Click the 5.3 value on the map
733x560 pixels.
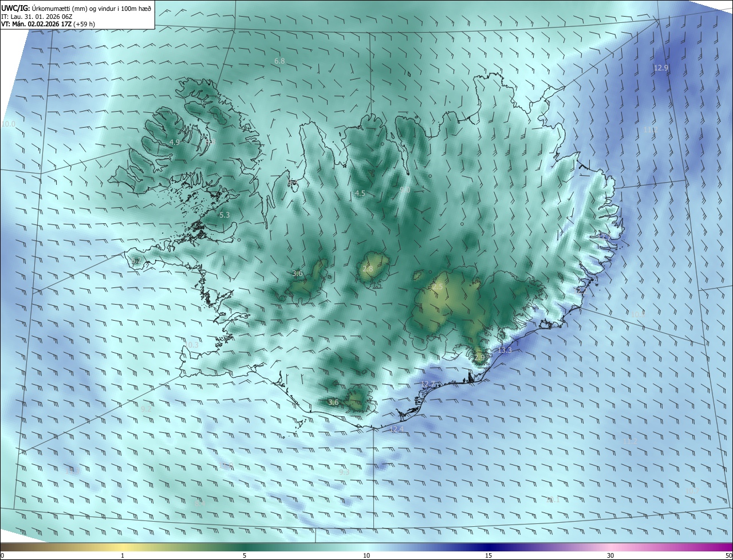[x=224, y=215]
